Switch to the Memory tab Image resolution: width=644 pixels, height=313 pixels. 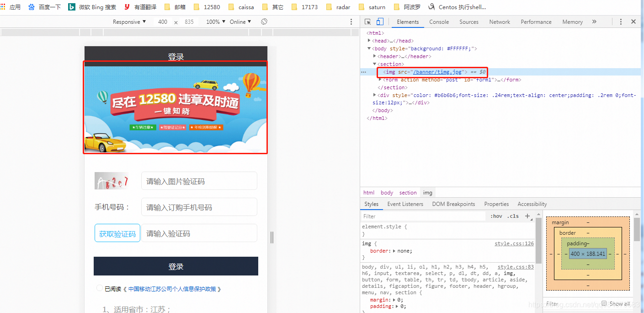pyautogui.click(x=572, y=22)
